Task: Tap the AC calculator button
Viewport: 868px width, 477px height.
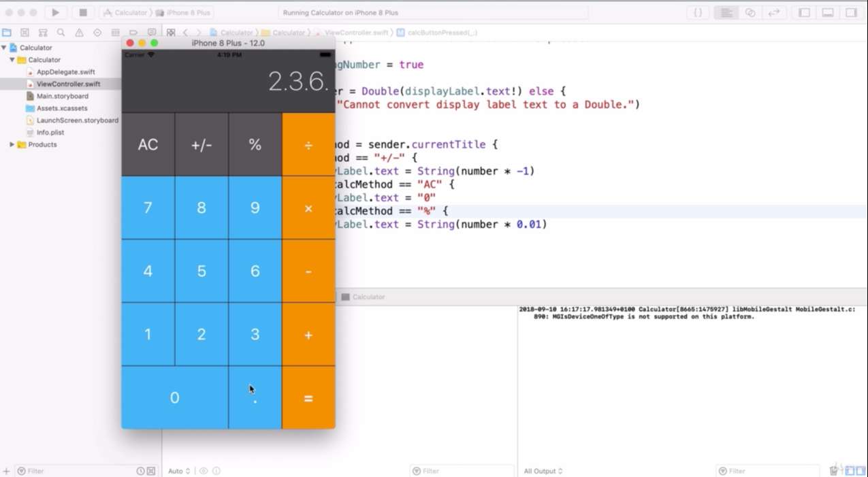Action: pyautogui.click(x=148, y=144)
